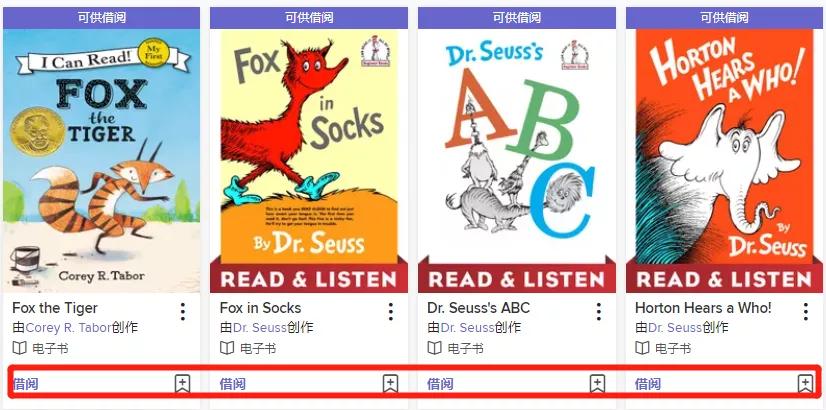Image resolution: width=826 pixels, height=410 pixels.
Task: Click 借阅 for Horton Hears a Who!
Action: [x=648, y=384]
